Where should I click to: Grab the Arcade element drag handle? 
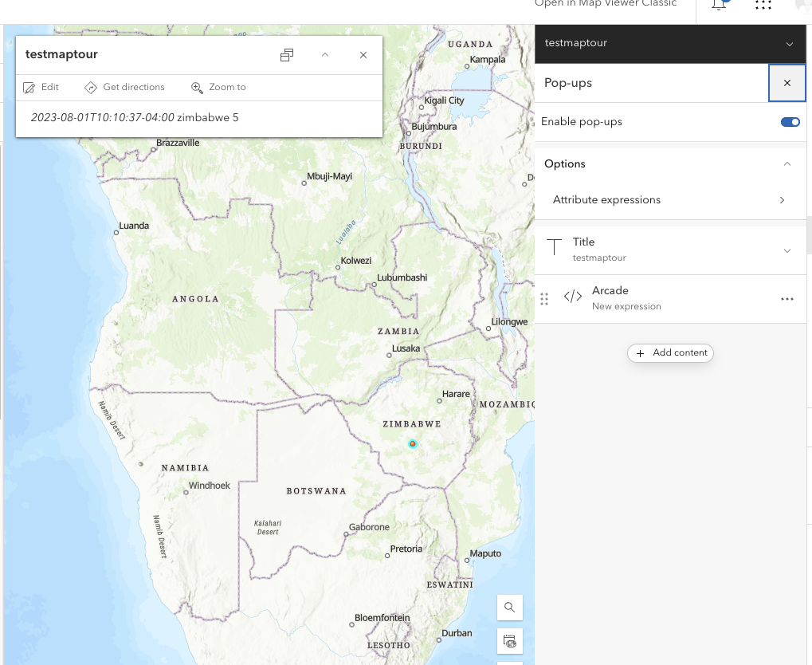pos(544,299)
